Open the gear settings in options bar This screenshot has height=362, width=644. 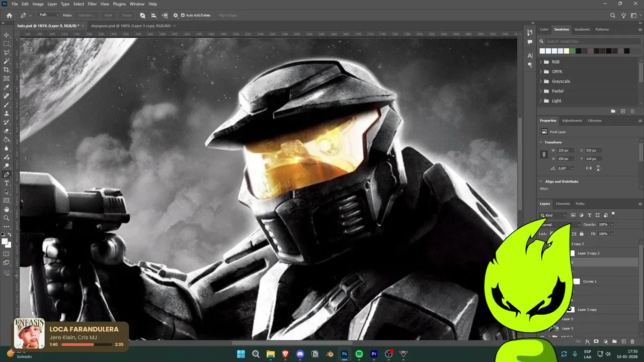pos(176,16)
